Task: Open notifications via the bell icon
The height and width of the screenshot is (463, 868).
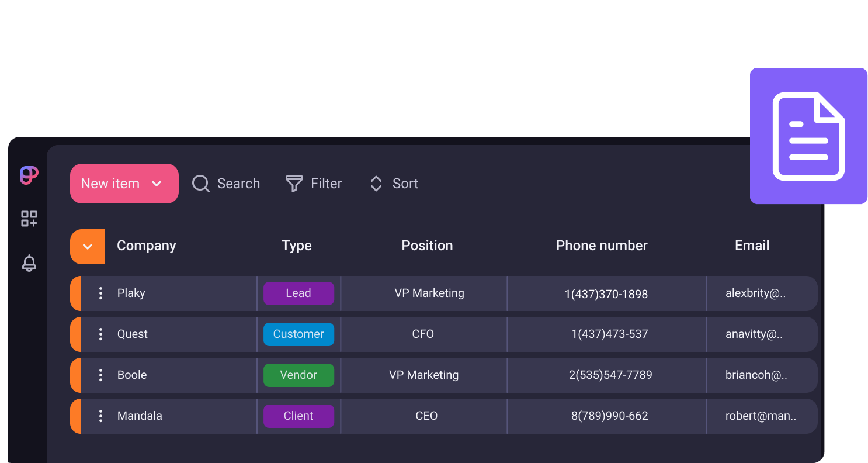Action: tap(29, 263)
